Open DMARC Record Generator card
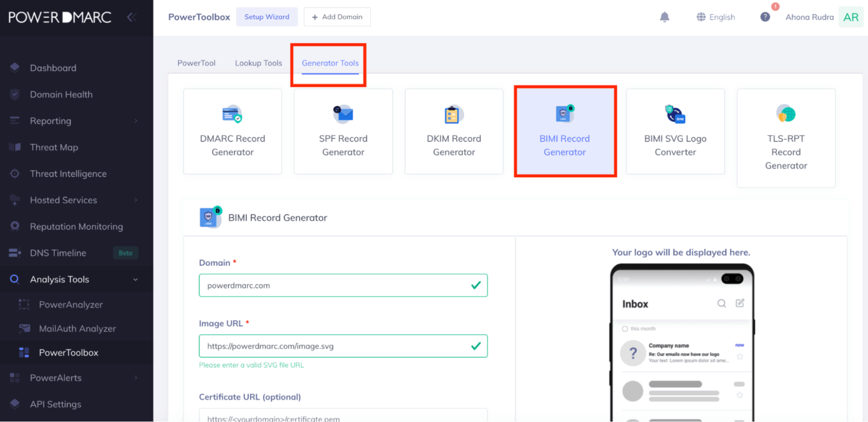Screen dimensions: 868x422 [233, 131]
